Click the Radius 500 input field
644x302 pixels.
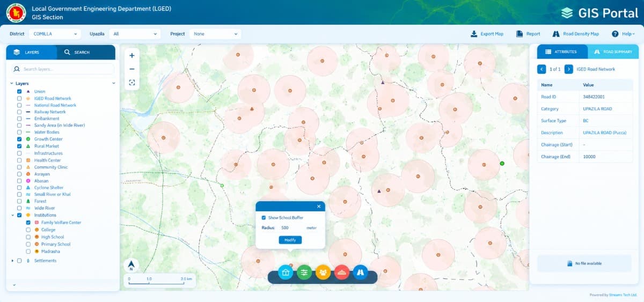[290, 228]
